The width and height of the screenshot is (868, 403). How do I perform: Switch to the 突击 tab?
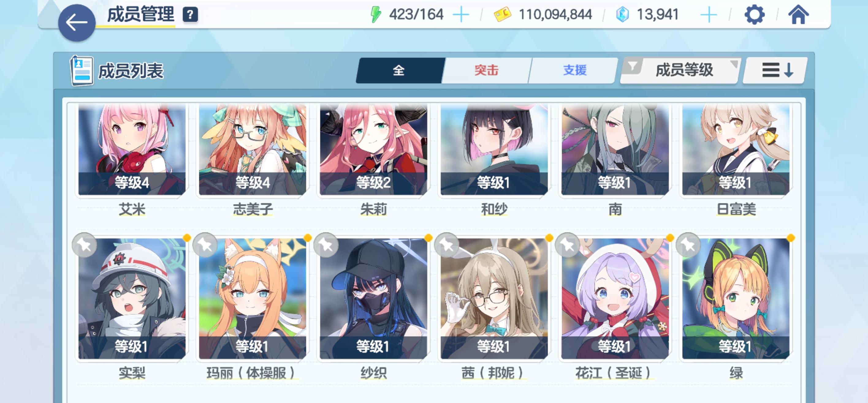[x=486, y=70]
